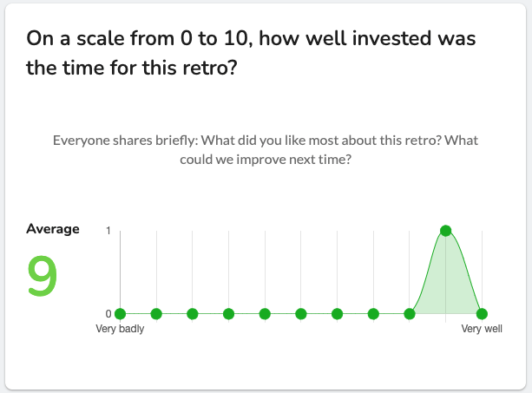Viewport: 532px width, 393px height.
Task: Click the Average label
Action: (x=53, y=229)
